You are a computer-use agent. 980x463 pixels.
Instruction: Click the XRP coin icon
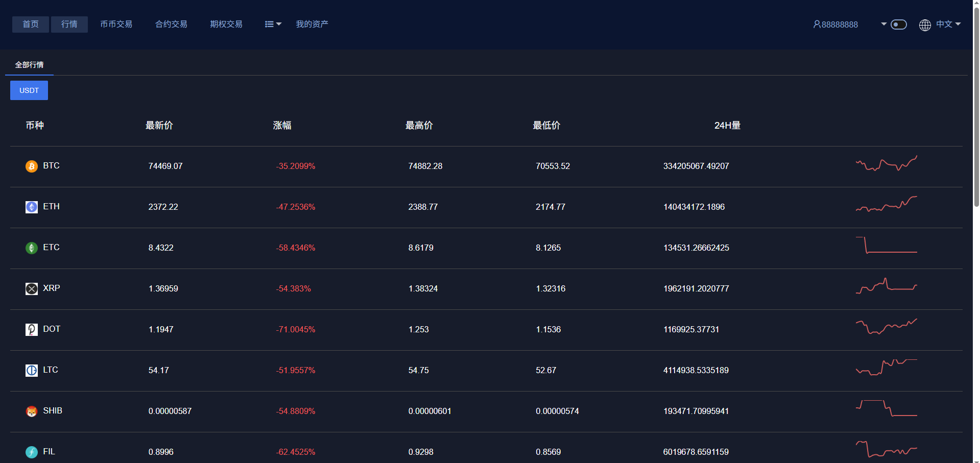pyautogui.click(x=32, y=289)
